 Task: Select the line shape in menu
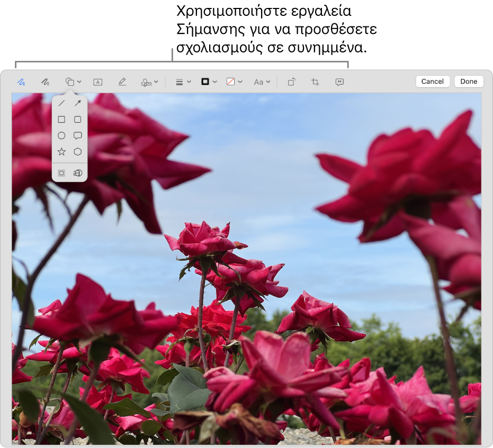click(x=61, y=103)
